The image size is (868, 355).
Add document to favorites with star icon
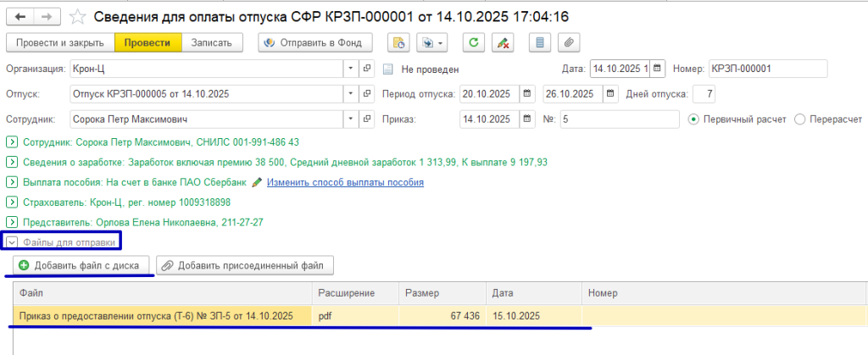[x=77, y=16]
